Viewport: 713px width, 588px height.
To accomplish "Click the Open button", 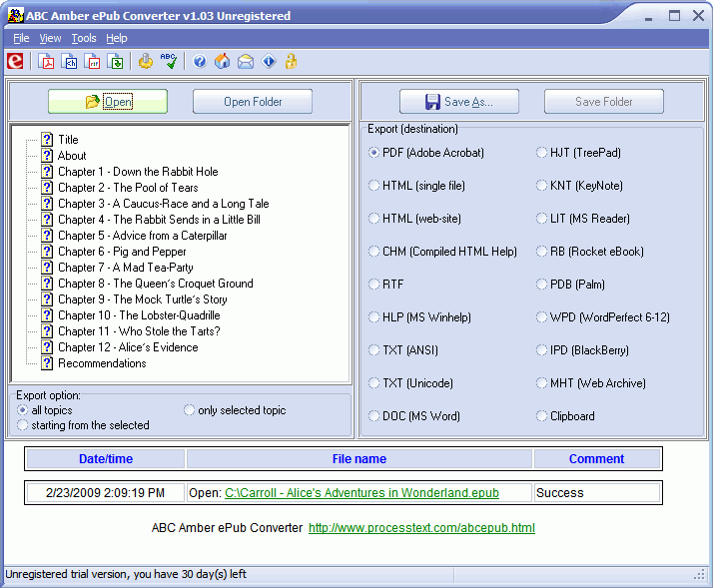I will click(108, 102).
